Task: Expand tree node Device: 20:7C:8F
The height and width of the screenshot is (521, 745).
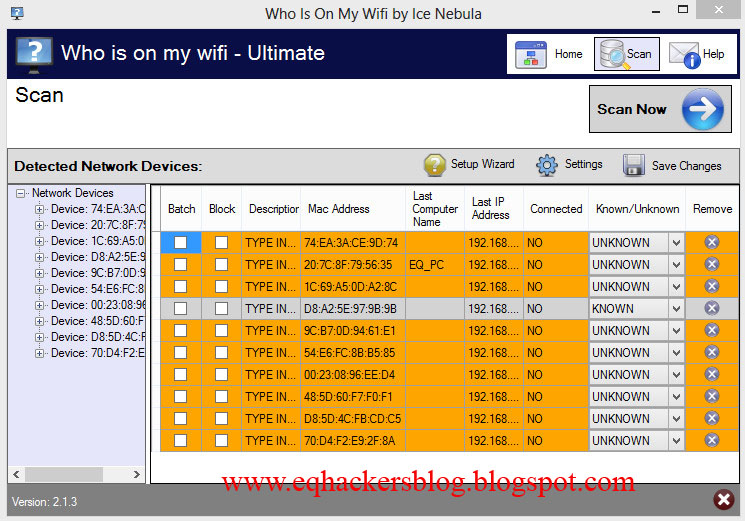Action: [39, 225]
